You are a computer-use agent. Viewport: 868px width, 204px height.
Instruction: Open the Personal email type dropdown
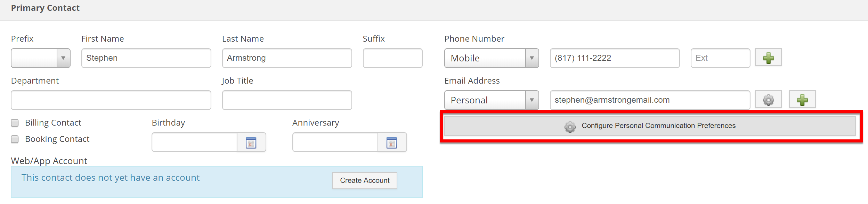coord(491,100)
